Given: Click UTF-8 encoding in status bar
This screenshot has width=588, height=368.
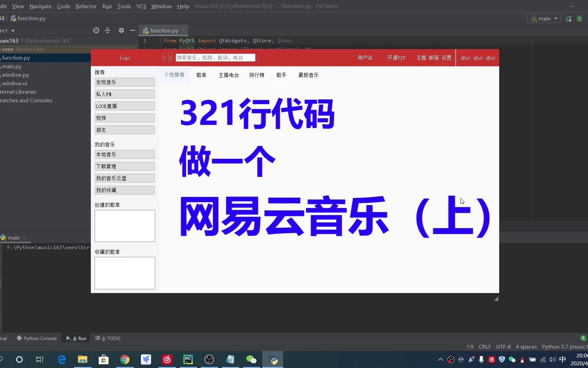Looking at the screenshot, I should pos(503,347).
